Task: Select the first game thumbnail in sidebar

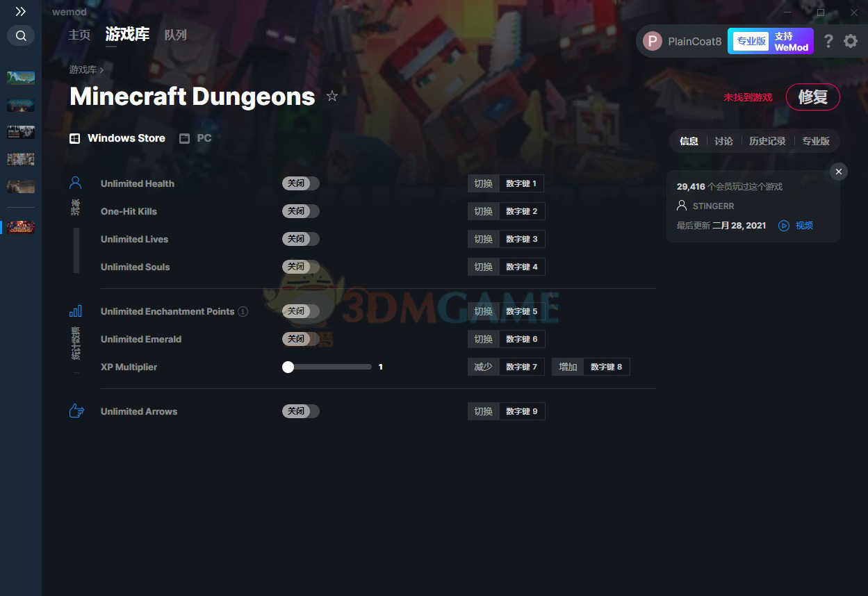Action: click(21, 78)
